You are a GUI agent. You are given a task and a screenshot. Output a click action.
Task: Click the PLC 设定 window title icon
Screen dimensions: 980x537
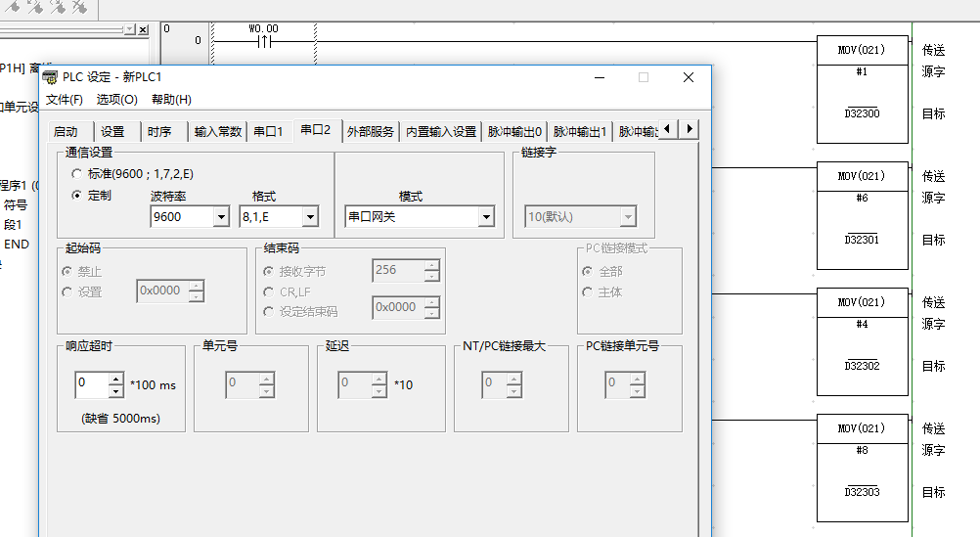tap(50, 77)
